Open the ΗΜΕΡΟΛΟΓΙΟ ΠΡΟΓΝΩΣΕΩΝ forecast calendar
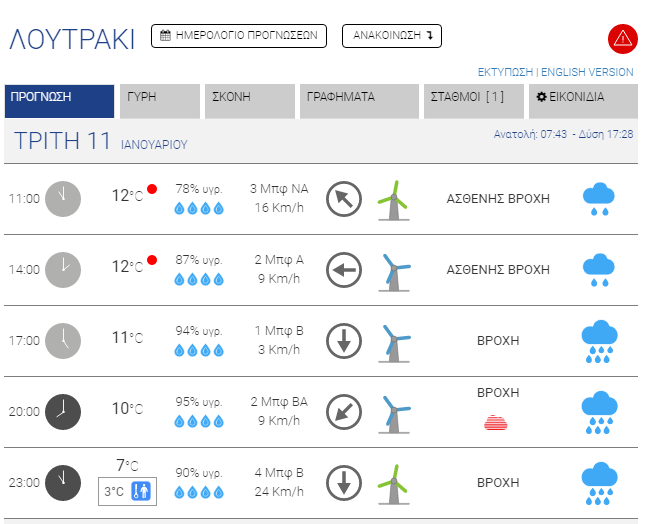The width and height of the screenshot is (659, 524). [239, 36]
